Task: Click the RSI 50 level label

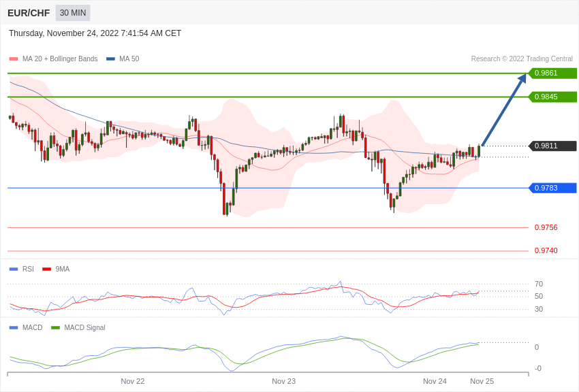Action: (x=539, y=296)
